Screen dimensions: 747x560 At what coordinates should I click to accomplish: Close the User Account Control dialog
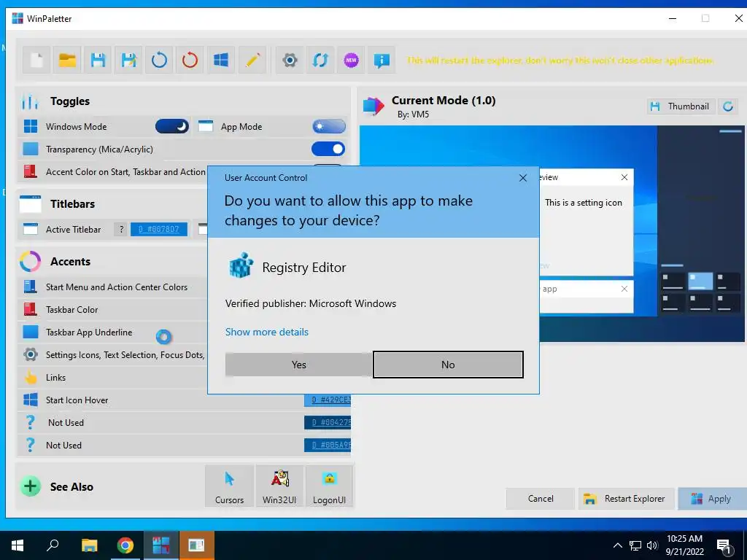click(522, 178)
